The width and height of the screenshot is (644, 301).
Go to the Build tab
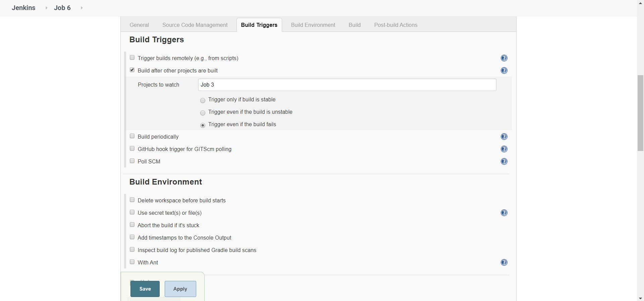click(x=355, y=25)
